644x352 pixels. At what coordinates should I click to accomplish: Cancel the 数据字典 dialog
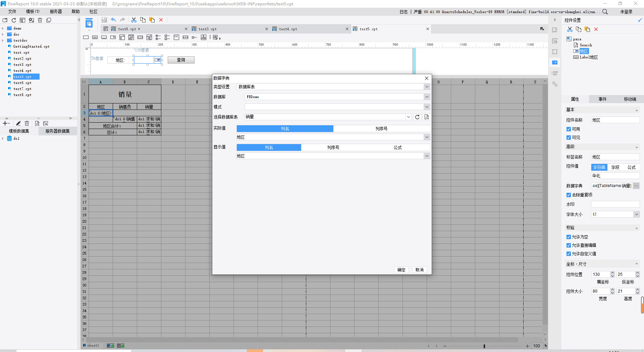419,270
